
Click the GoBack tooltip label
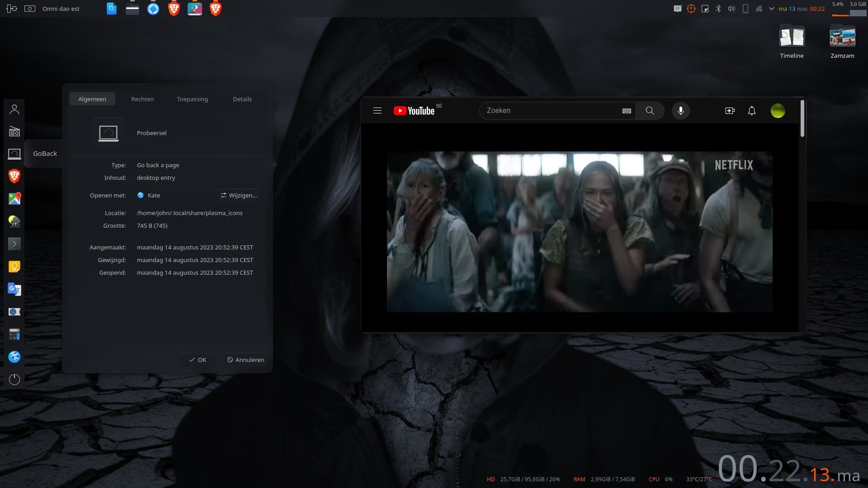click(45, 154)
